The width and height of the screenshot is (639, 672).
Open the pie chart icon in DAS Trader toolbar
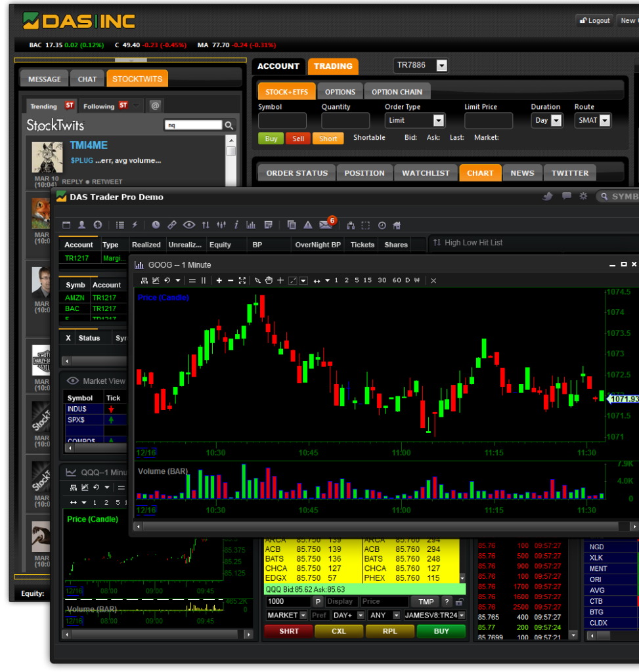(156, 225)
